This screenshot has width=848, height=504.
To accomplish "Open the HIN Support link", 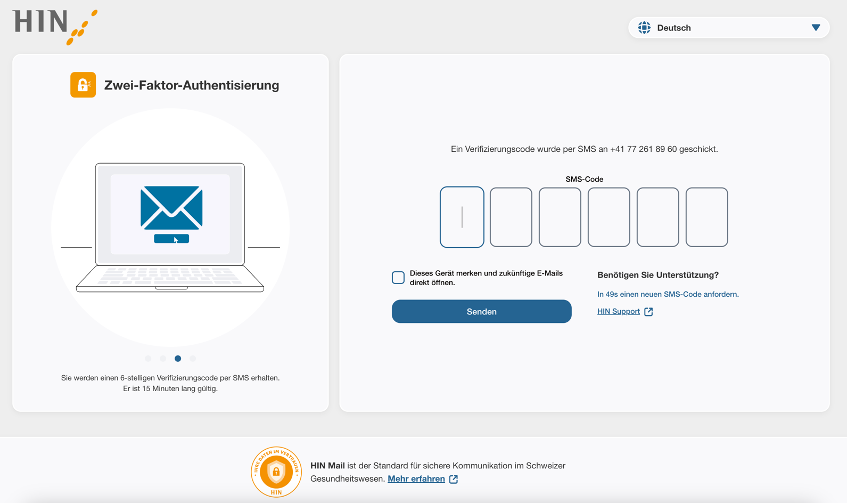I will (x=618, y=312).
